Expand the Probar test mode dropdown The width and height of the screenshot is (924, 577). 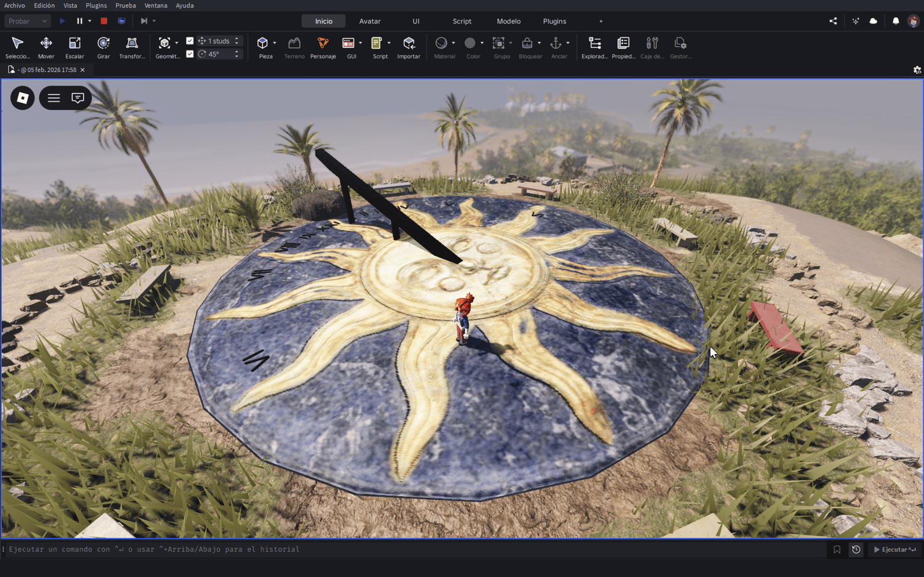(28, 21)
